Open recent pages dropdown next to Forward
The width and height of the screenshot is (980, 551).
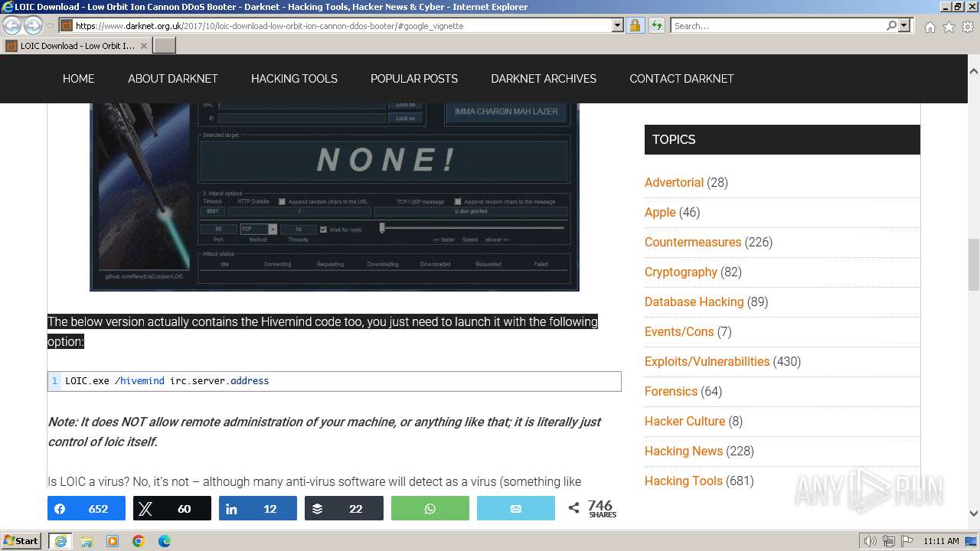(50, 26)
